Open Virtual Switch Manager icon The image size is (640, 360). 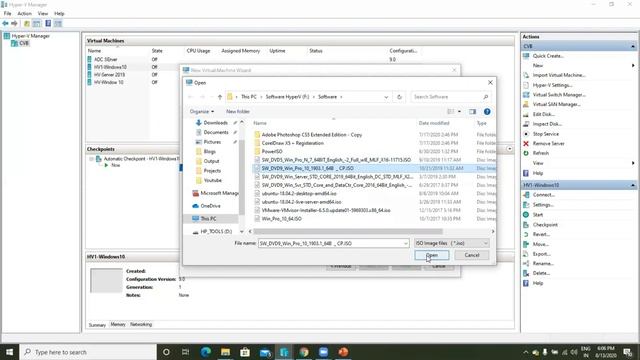coord(526,95)
